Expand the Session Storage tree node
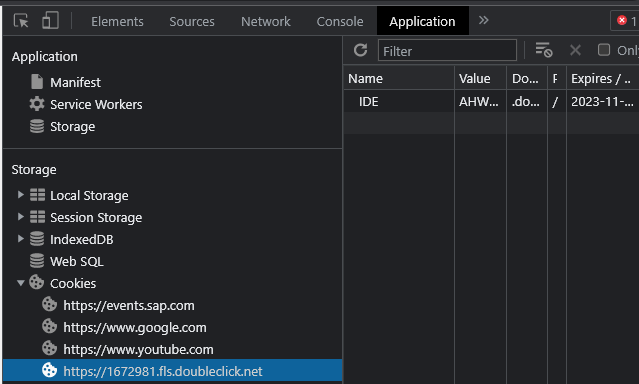 tap(20, 217)
